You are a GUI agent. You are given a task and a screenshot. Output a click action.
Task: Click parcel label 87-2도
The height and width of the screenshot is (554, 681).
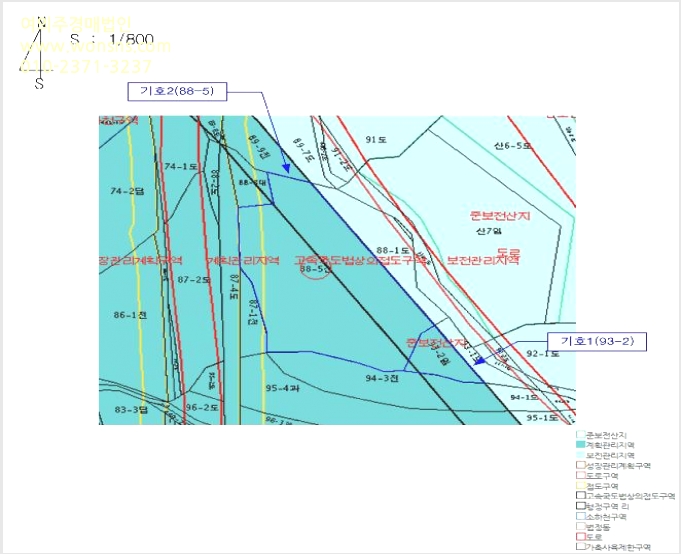pyautogui.click(x=194, y=280)
